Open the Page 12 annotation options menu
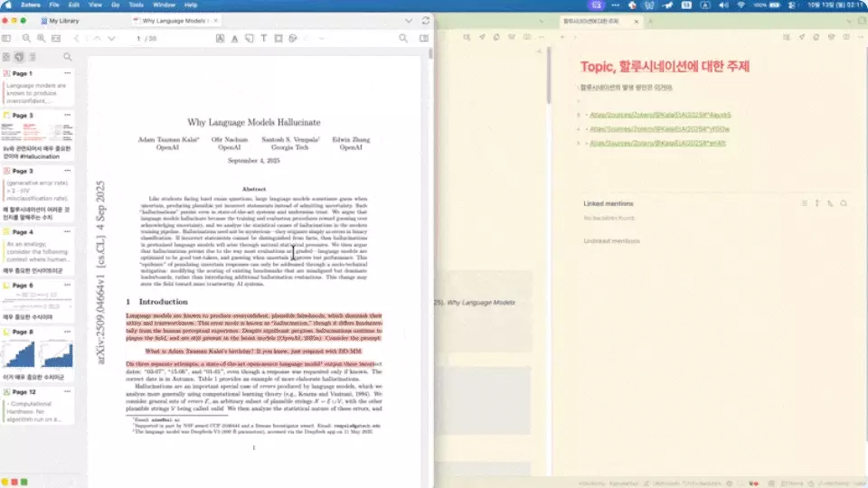The height and width of the screenshot is (488, 868). [68, 391]
